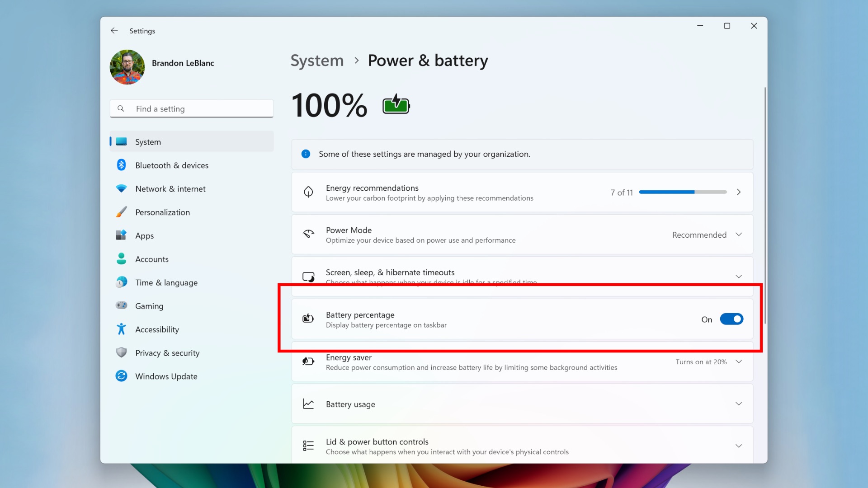Screen dimensions: 868x488
Task: Turn off the Battery percentage toggle
Action: click(x=731, y=319)
